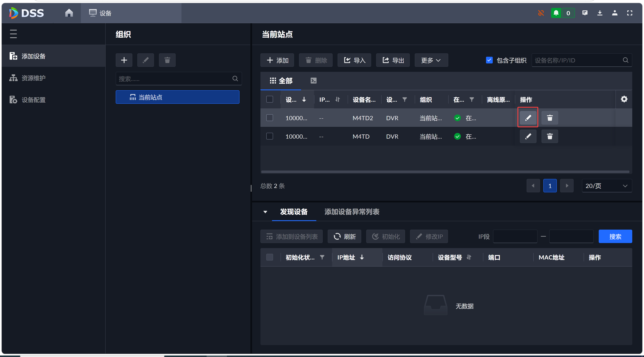Open the download icon in top bar
The height and width of the screenshot is (357, 644).
click(x=600, y=13)
